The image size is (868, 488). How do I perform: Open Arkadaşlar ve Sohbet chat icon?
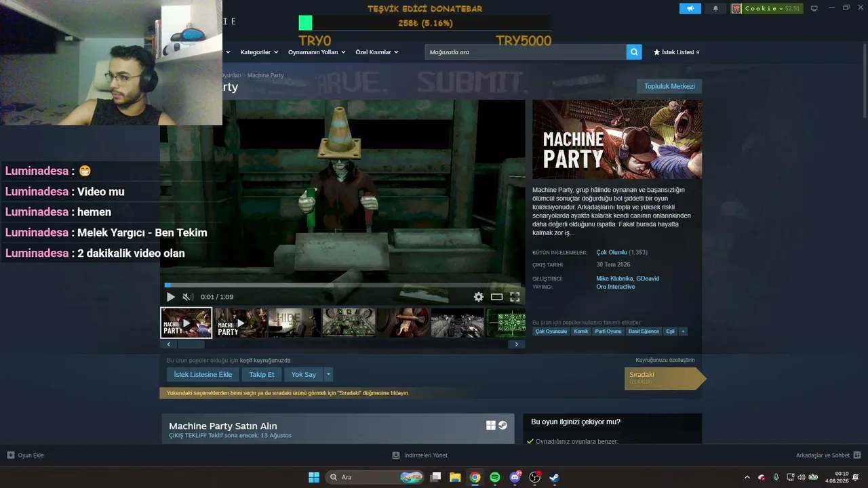point(857,455)
